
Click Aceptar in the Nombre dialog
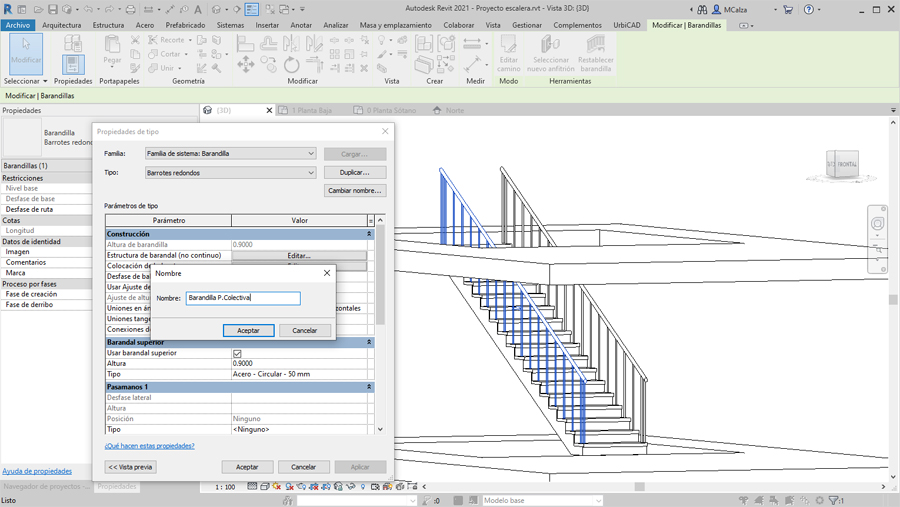[x=248, y=330]
